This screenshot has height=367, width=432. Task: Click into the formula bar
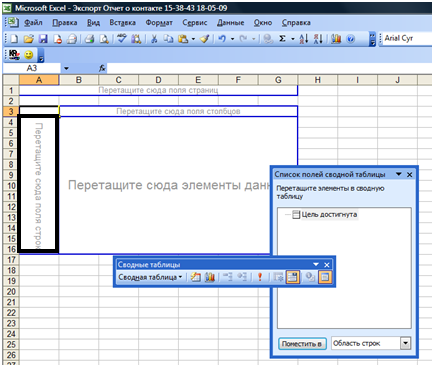point(269,68)
